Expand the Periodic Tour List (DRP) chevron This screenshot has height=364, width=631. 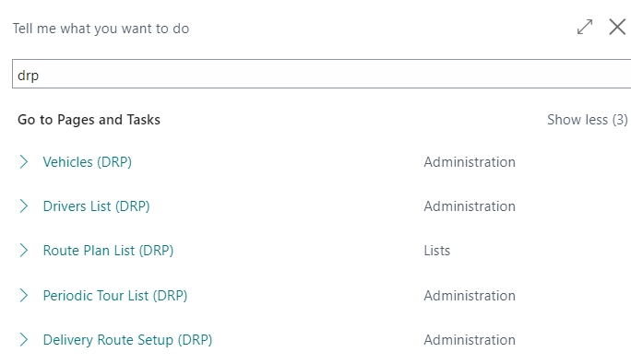coord(24,296)
